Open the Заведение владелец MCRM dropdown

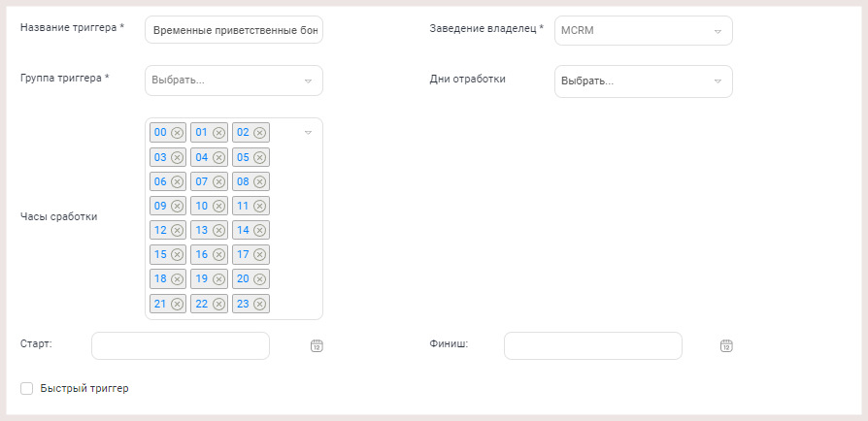pos(644,30)
